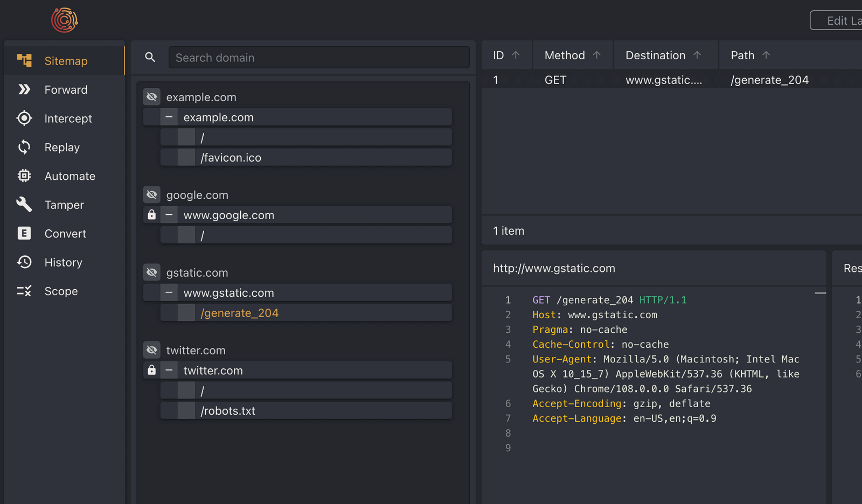The width and height of the screenshot is (862, 504).
Task: Click the http://www.gstatic.com request header
Action: click(x=554, y=268)
